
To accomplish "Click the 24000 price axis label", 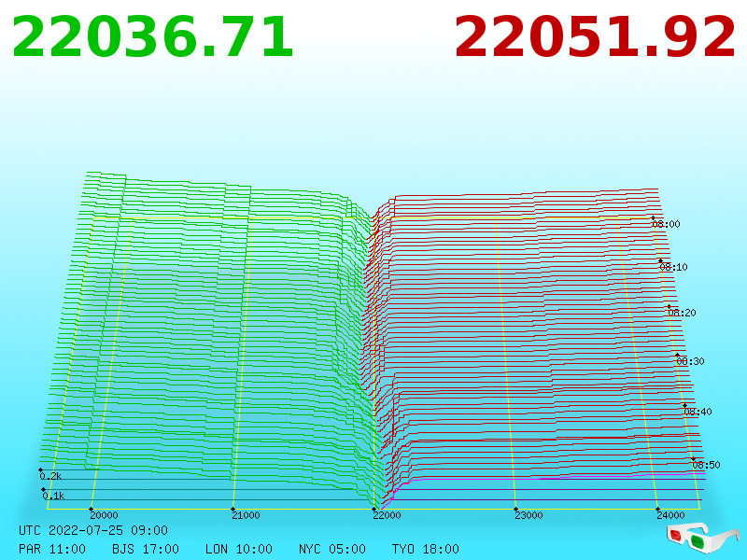I will pyautogui.click(x=670, y=515).
